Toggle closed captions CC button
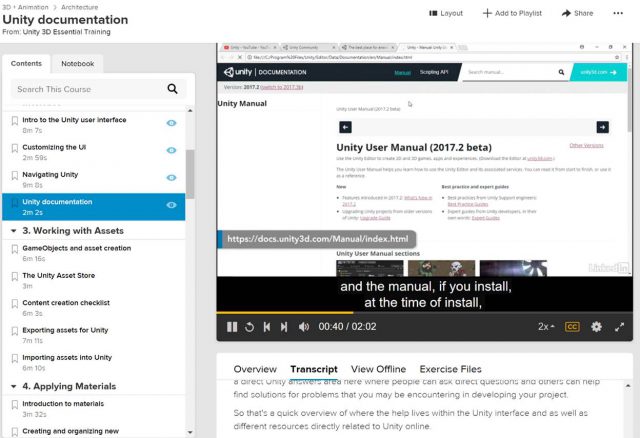This screenshot has width=640, height=438. coord(572,327)
